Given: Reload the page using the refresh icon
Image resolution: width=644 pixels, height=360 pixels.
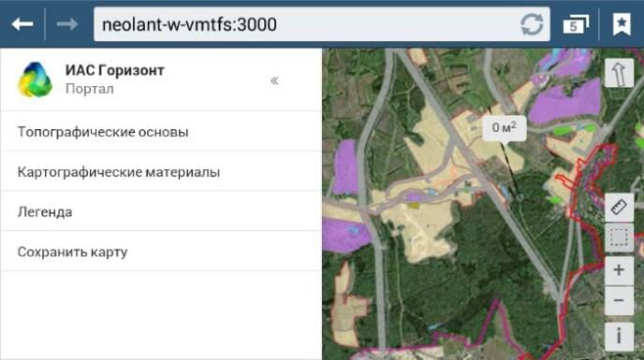Looking at the screenshot, I should point(532,24).
